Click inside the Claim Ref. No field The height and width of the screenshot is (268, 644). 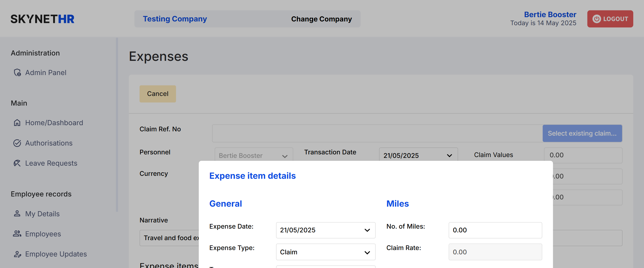point(376,133)
